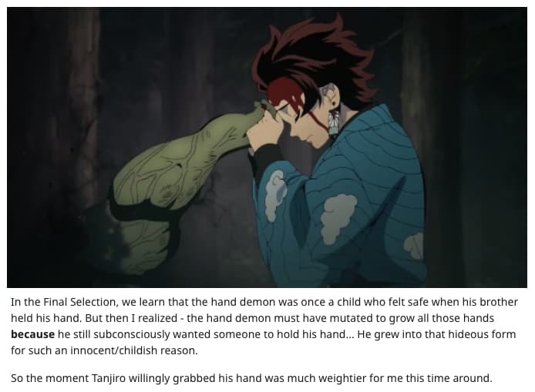Viewport: 535px width, 392px height.
Task: Click the phrase "But then I realized"
Action: pos(131,318)
